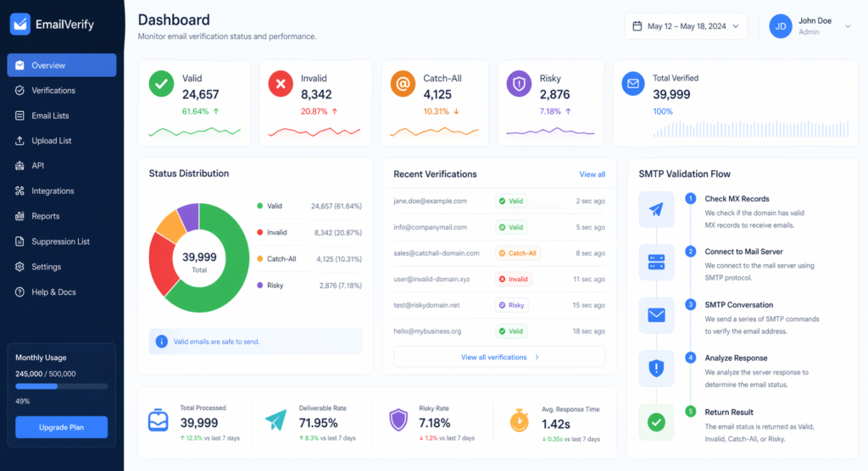The image size is (868, 471).
Task: Click the View all link
Action: coord(592,175)
